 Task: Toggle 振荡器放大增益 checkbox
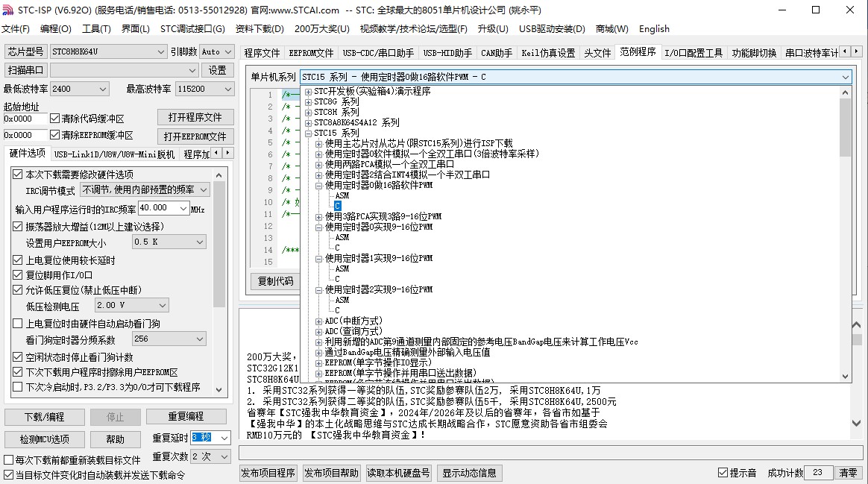point(17,227)
